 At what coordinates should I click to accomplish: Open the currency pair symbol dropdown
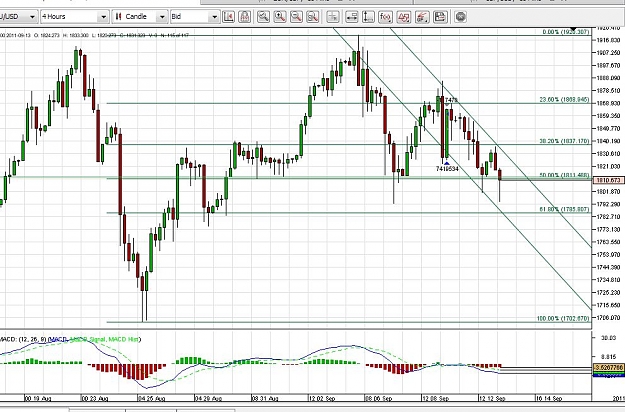click(x=18, y=17)
